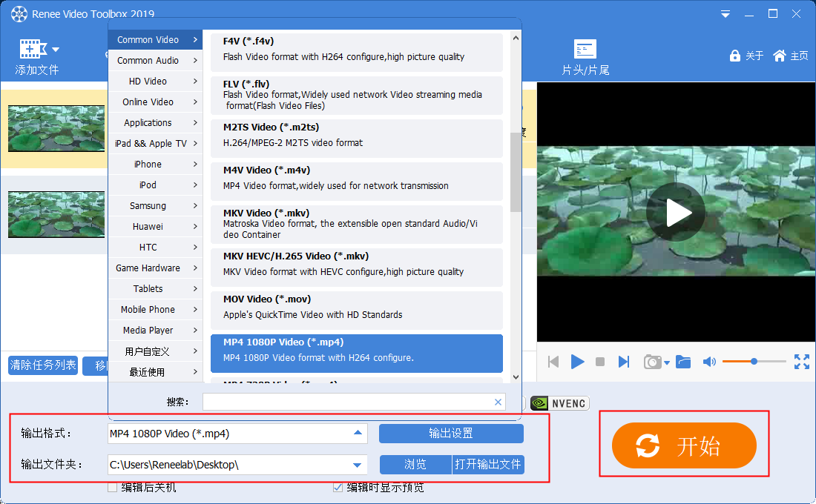Image resolution: width=816 pixels, height=504 pixels.
Task: Adjust the volume slider
Action: point(754,361)
